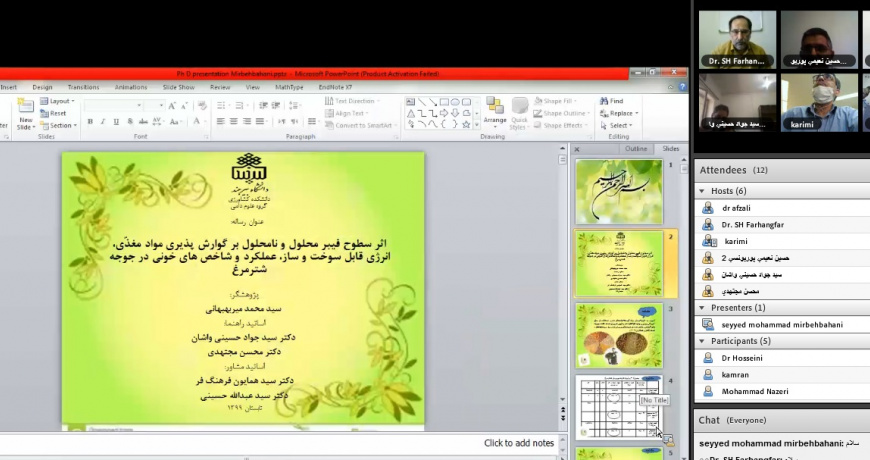Toggle Center text alignment
The image size is (870, 460).
click(x=234, y=122)
